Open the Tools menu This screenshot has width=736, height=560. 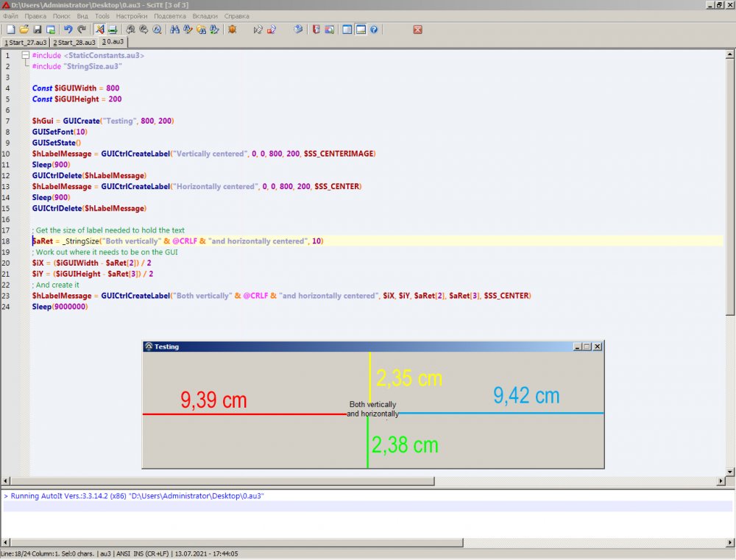[x=102, y=16]
